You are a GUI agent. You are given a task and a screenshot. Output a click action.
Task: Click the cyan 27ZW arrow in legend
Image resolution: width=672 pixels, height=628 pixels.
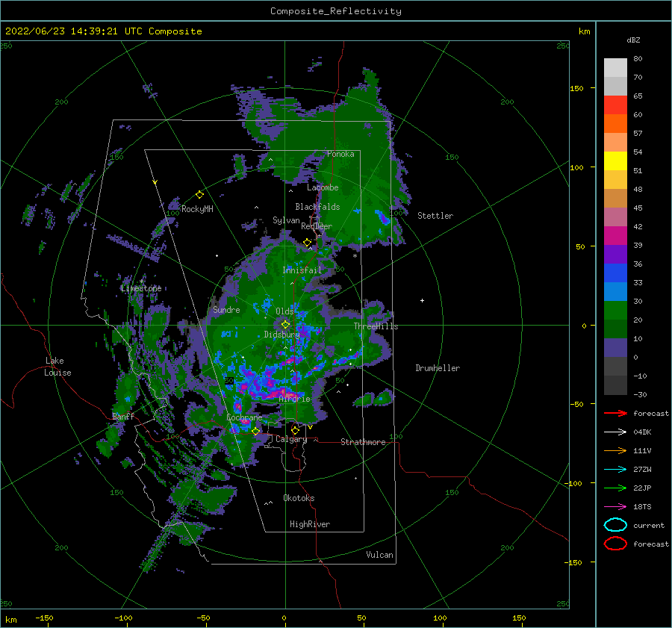tap(615, 470)
